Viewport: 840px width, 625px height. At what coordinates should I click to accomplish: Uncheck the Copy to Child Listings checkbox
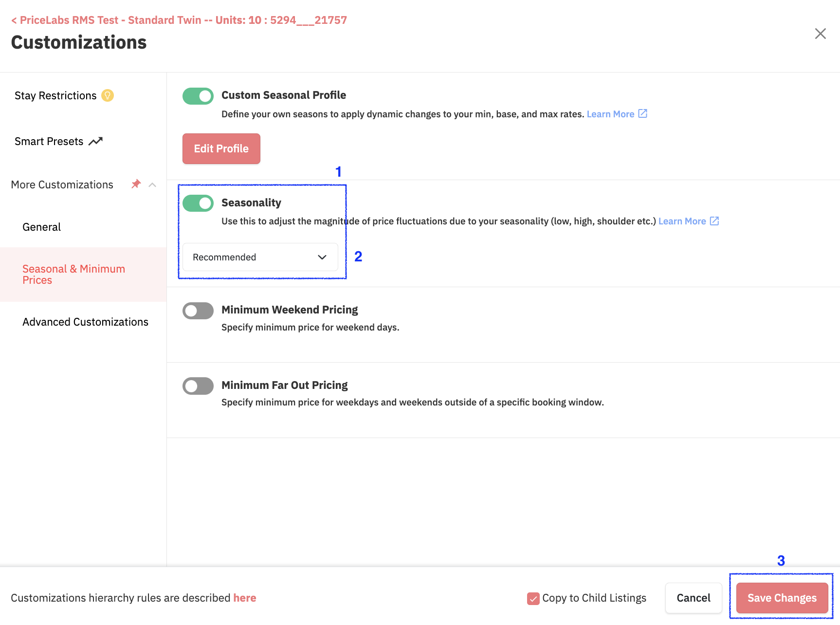[x=533, y=598]
